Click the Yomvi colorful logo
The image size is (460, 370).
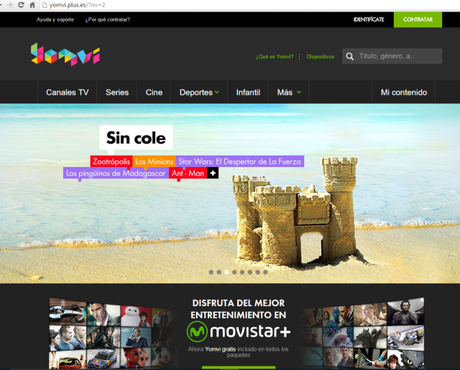coord(65,54)
